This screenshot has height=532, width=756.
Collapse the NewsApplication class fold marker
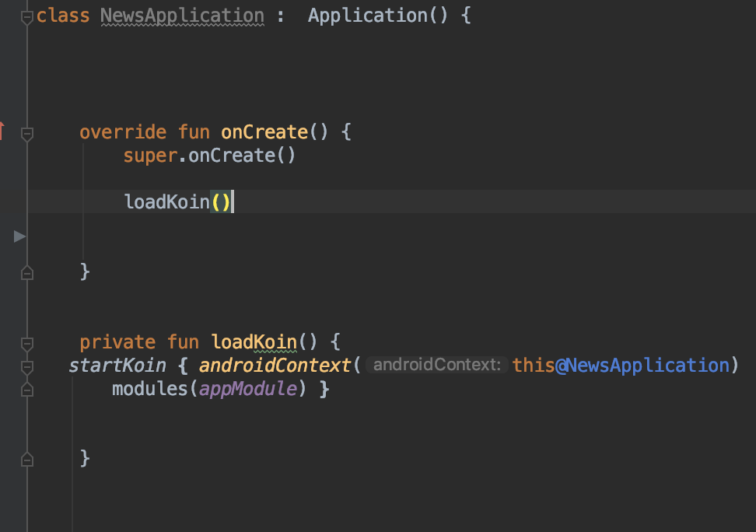click(x=27, y=17)
